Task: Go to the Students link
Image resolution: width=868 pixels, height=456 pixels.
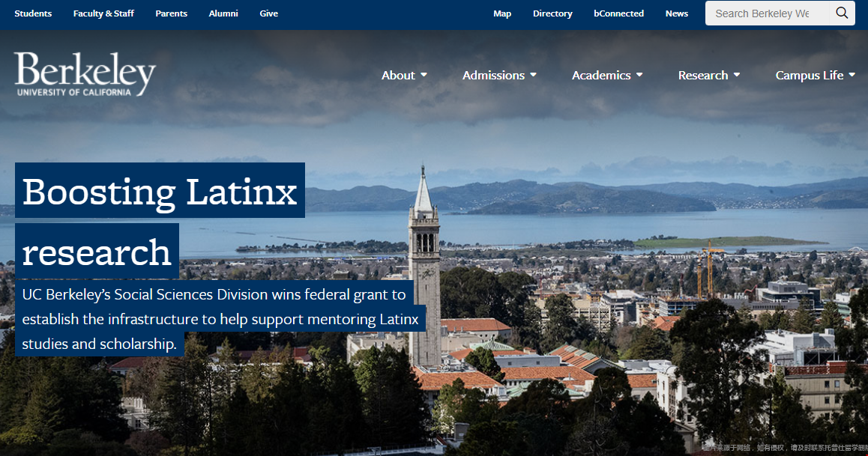Action: [x=33, y=13]
